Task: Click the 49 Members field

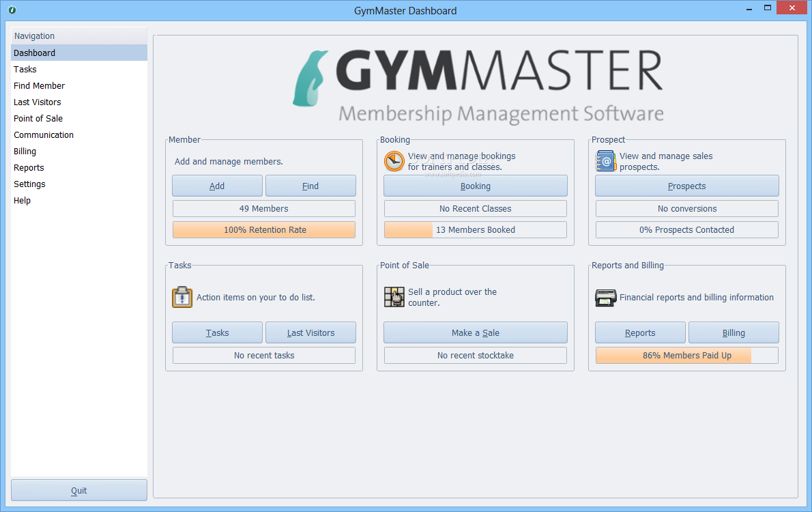Action: click(264, 208)
